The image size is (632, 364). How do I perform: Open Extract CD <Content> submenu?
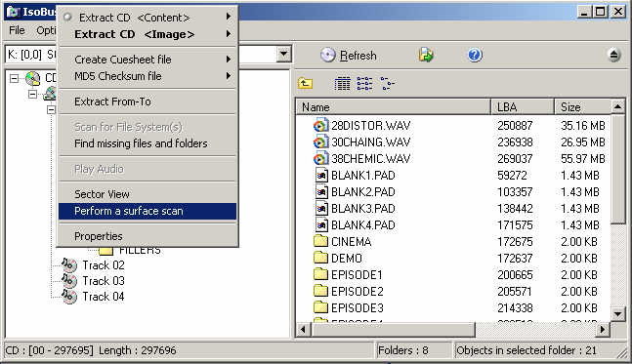coord(147,18)
